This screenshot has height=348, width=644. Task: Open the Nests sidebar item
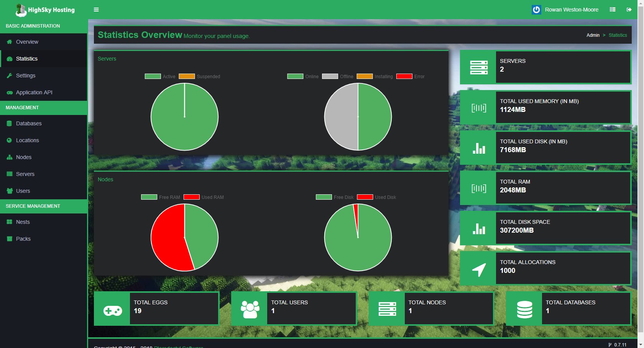coord(23,222)
